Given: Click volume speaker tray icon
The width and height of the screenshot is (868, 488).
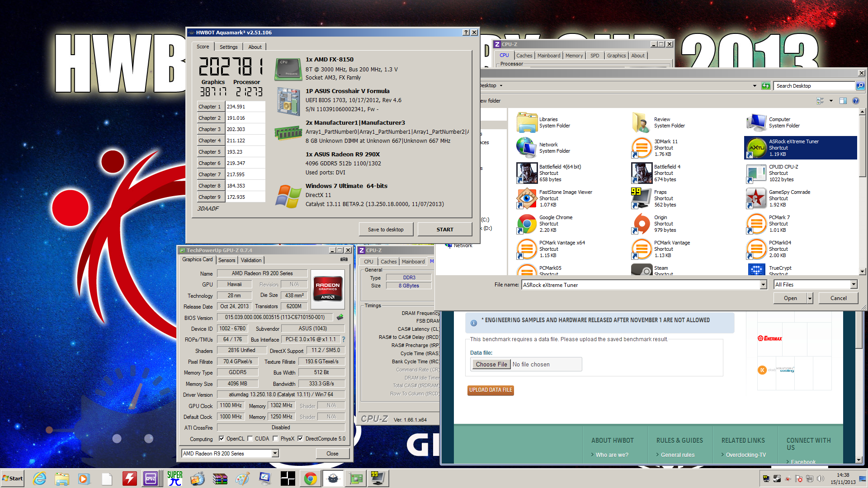Looking at the screenshot, I should (x=821, y=479).
